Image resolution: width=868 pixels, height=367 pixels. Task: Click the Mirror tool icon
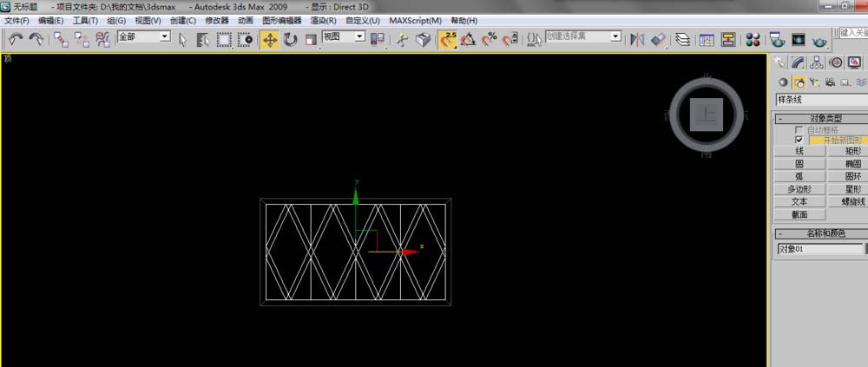click(x=637, y=39)
